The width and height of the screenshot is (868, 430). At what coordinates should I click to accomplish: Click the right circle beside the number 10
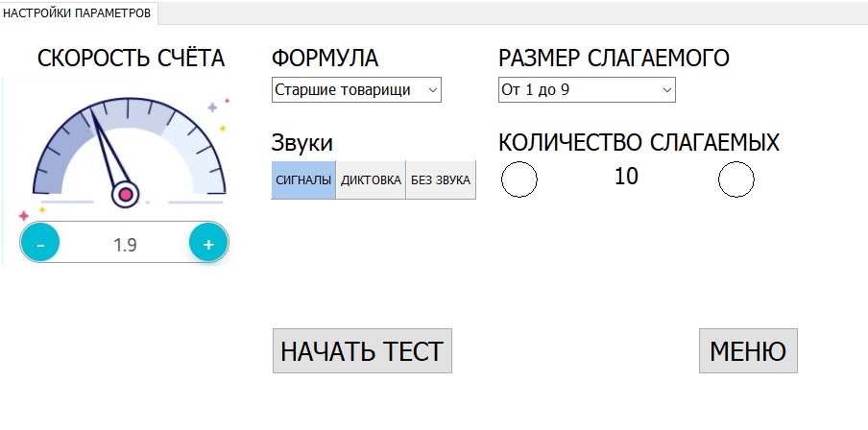tap(736, 179)
